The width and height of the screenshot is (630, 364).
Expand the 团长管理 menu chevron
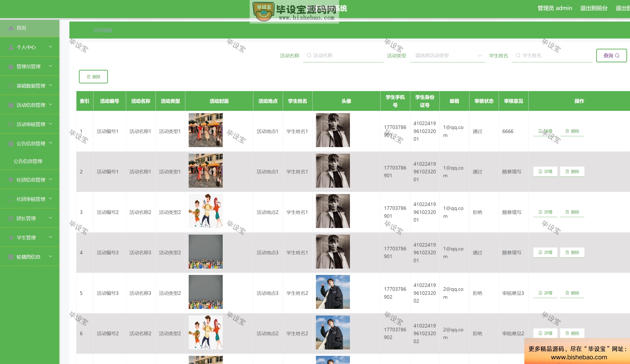pyautogui.click(x=51, y=218)
